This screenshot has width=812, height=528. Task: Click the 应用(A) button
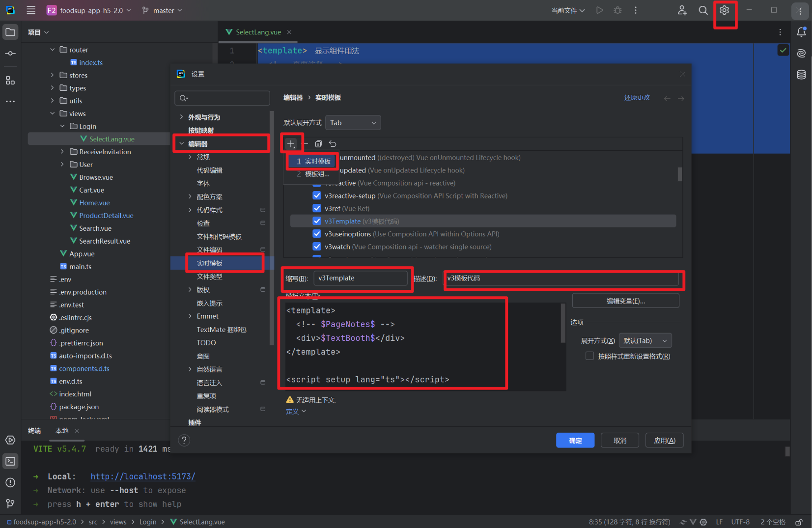(x=665, y=441)
